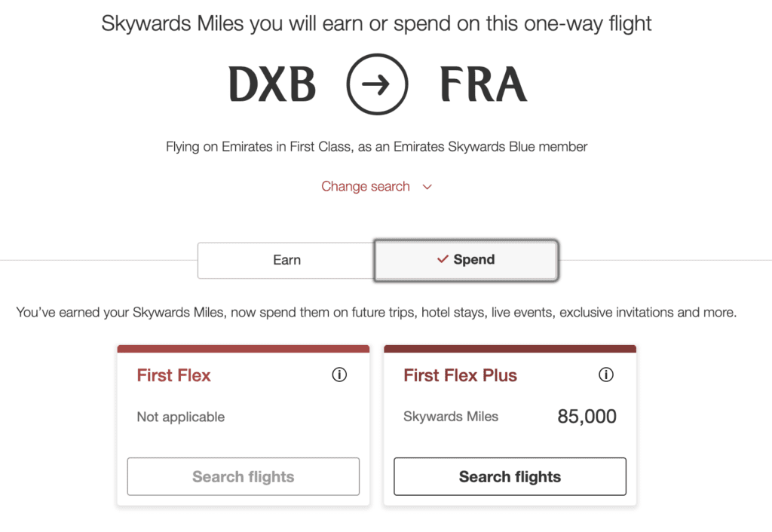Image resolution: width=772 pixels, height=532 pixels.
Task: Select the Spend tab
Action: tap(466, 259)
